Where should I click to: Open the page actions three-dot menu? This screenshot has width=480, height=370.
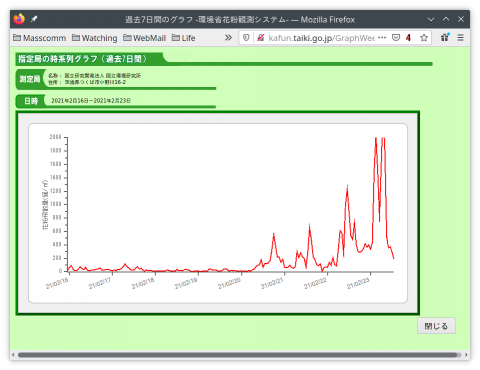[x=382, y=38]
